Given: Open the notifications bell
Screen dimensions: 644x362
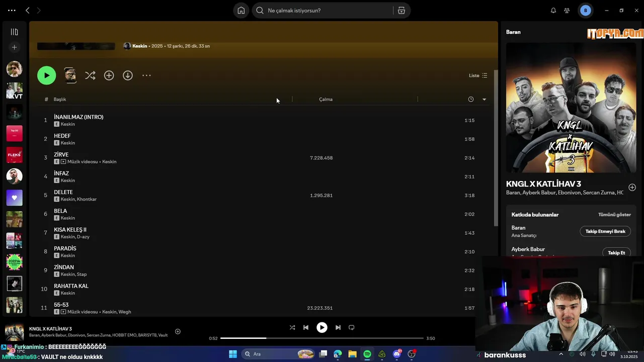Looking at the screenshot, I should tap(553, 10).
